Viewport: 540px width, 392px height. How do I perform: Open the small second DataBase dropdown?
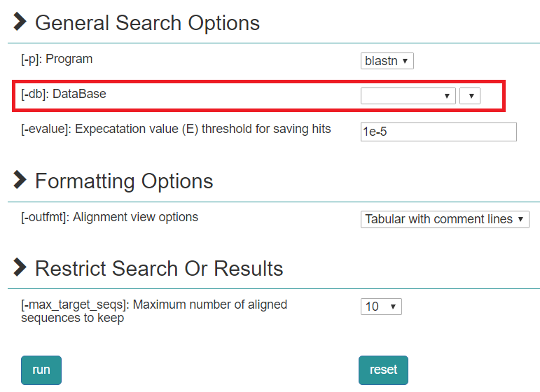[x=470, y=96]
